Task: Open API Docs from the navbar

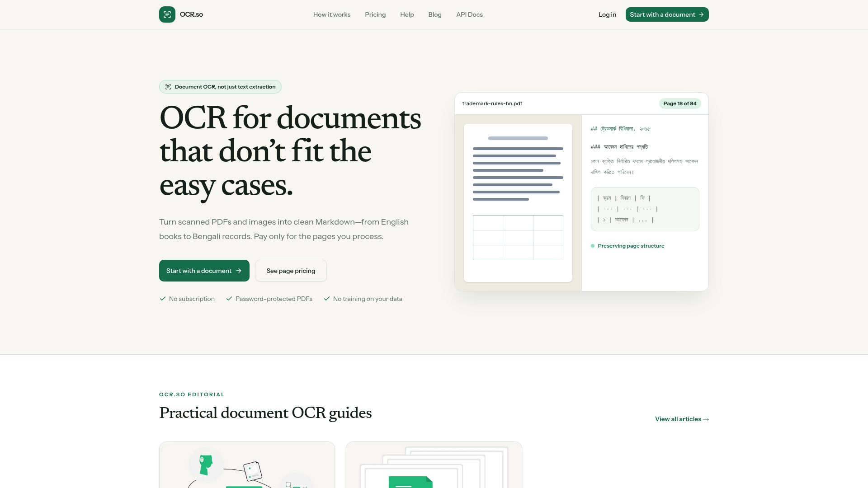Action: (x=469, y=14)
